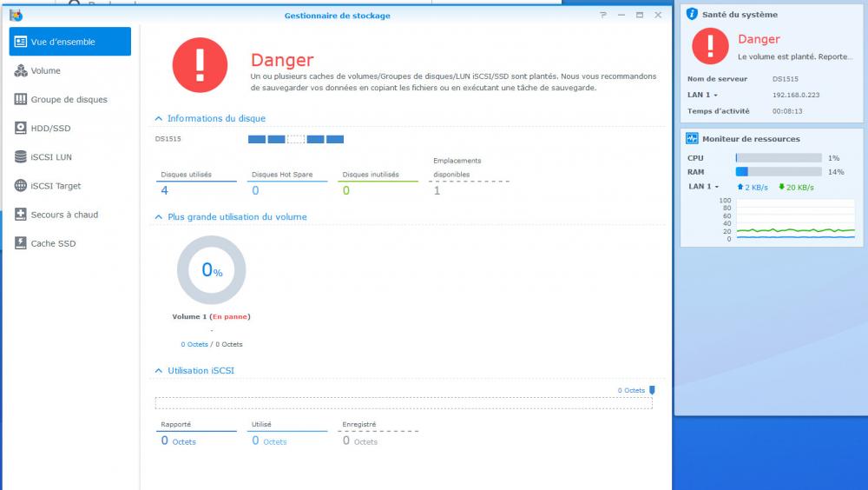
Task: Click the Disques inutilisés count
Action: [346, 190]
